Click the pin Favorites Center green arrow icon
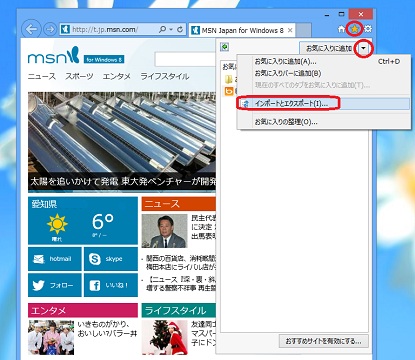Image resolution: width=415 pixels, height=360 pixels. click(x=225, y=47)
